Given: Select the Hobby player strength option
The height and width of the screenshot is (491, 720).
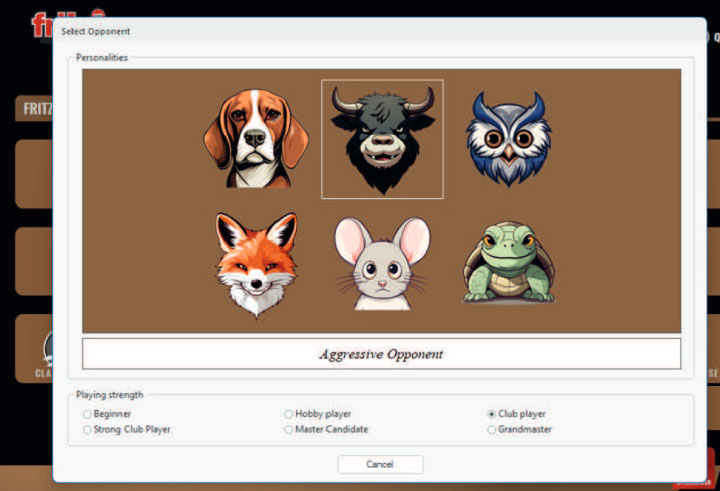Looking at the screenshot, I should [289, 414].
